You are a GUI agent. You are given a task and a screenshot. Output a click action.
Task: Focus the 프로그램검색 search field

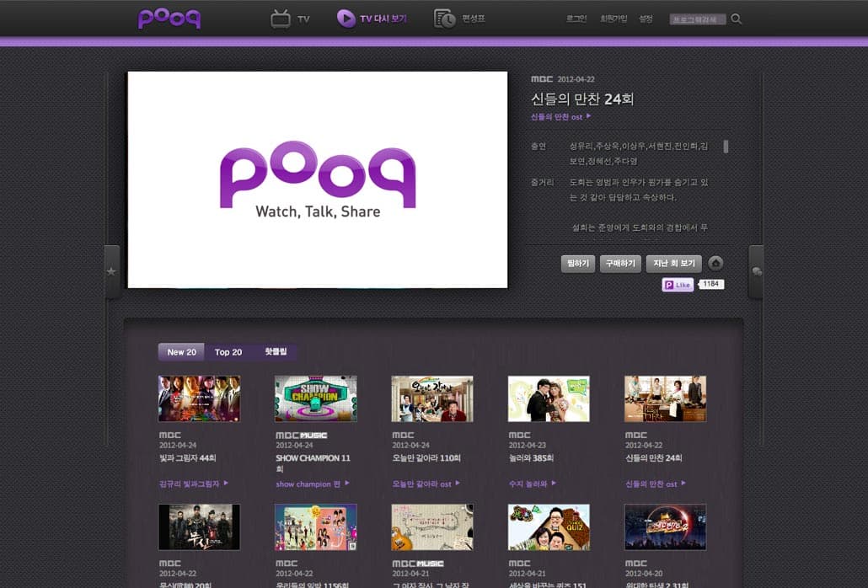(x=698, y=19)
